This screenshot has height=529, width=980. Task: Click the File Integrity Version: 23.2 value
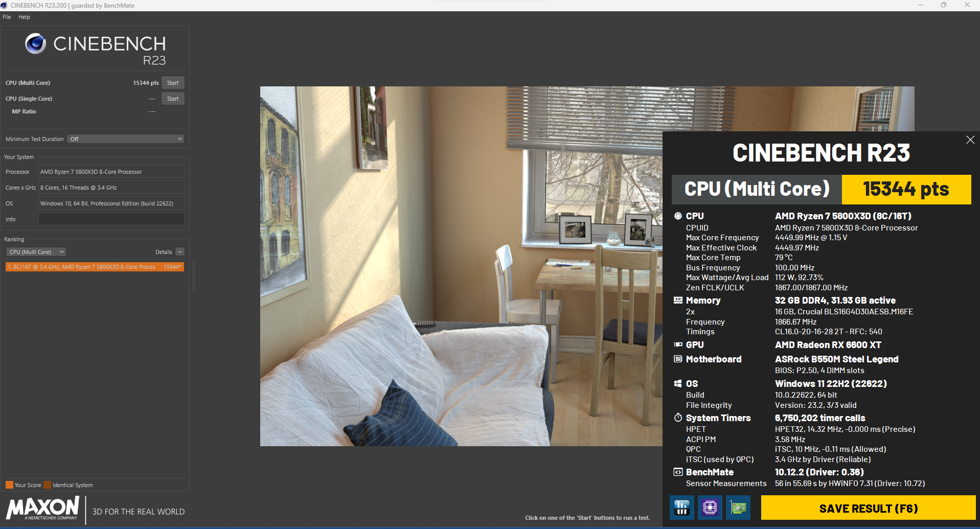815,405
